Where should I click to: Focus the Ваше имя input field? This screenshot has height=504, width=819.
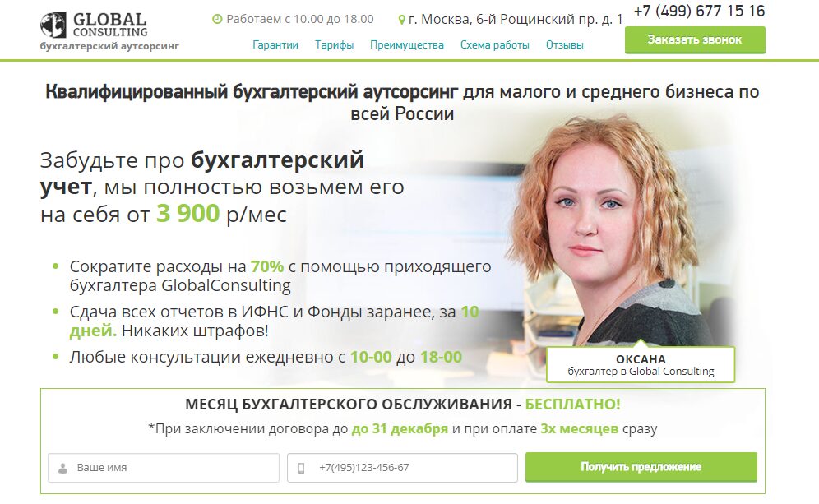coord(164,468)
